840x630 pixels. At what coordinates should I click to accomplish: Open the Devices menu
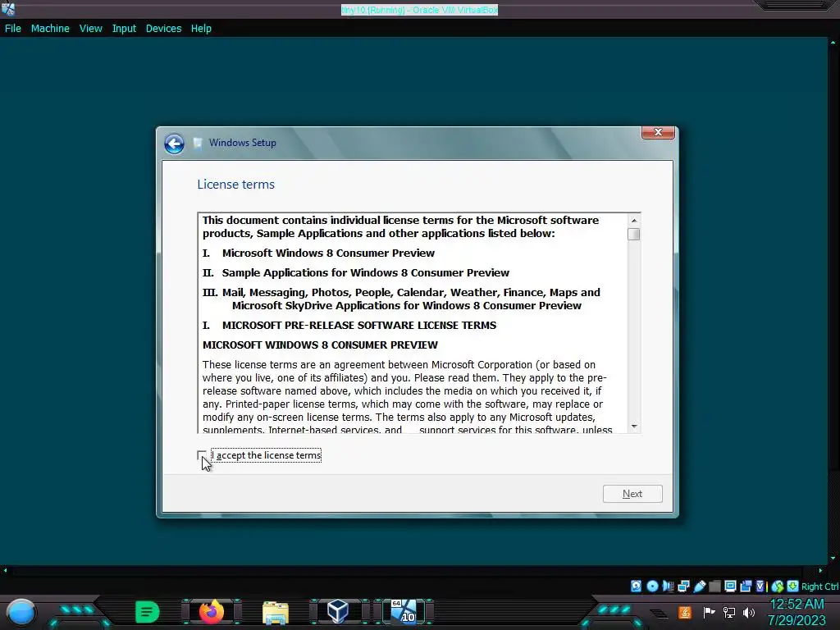tap(163, 29)
